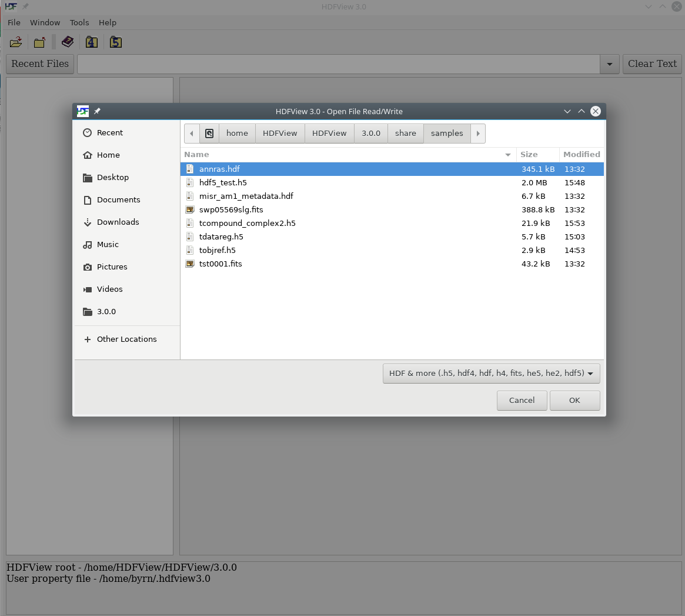Image resolution: width=685 pixels, height=616 pixels.
Task: Select file hdf5_test.h5
Action: click(x=392, y=182)
